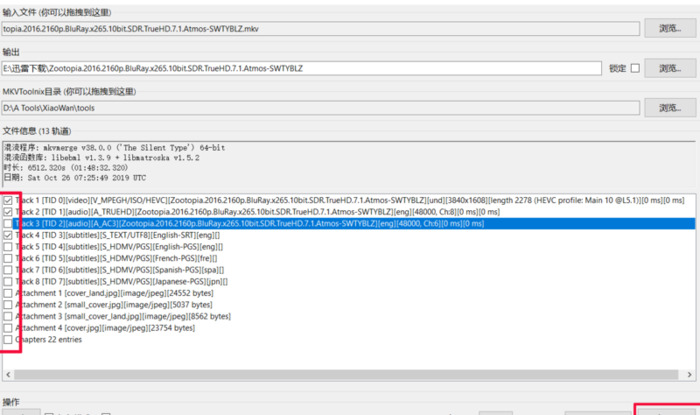Tick Attachment 4 cover.jpg checkbox
Image resolution: width=700 pixels, height=415 pixels.
click(10, 328)
